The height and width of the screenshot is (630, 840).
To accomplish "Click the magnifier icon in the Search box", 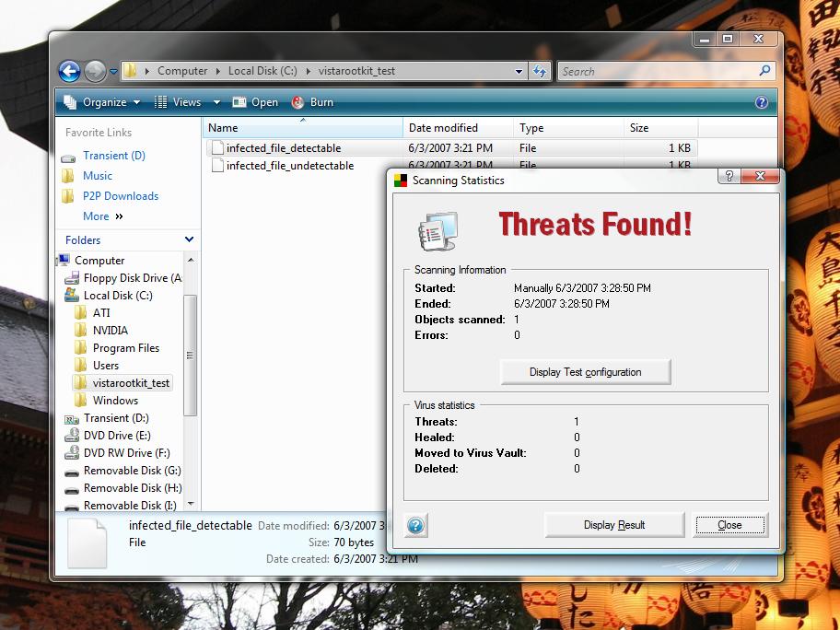I will click(x=764, y=70).
